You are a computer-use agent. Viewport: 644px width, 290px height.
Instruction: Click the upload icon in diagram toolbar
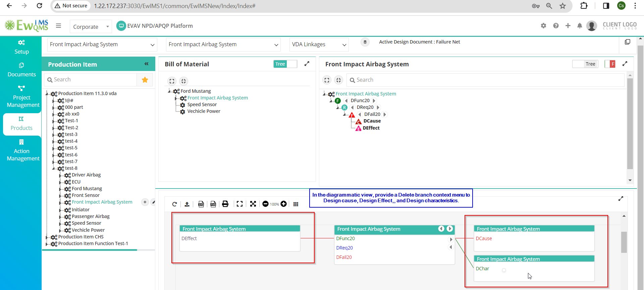pos(187,204)
